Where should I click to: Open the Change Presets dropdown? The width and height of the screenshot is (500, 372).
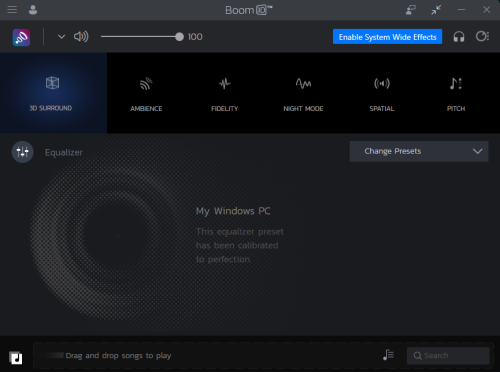(419, 151)
